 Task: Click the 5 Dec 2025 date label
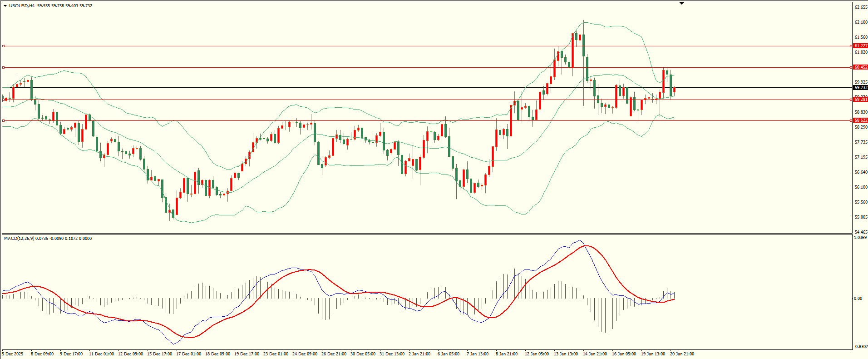(13, 354)
